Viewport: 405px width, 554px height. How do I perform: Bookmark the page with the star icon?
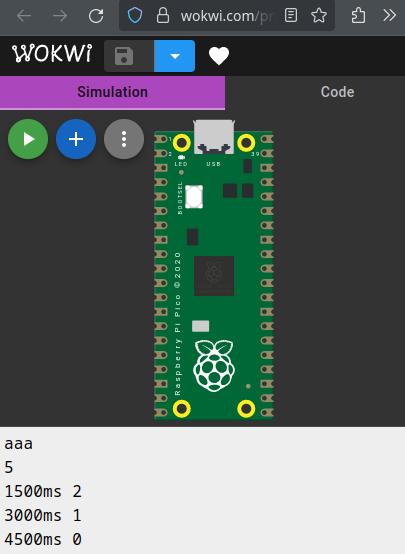click(x=319, y=16)
